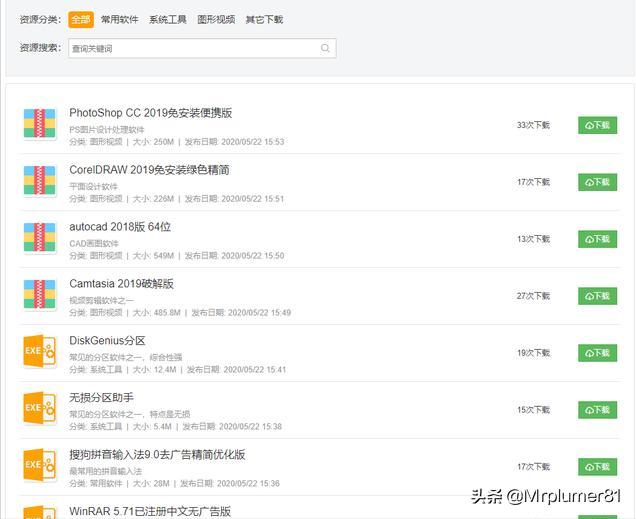
Task: Click the 27次下载 count for Camtasia
Action: pyautogui.click(x=533, y=296)
